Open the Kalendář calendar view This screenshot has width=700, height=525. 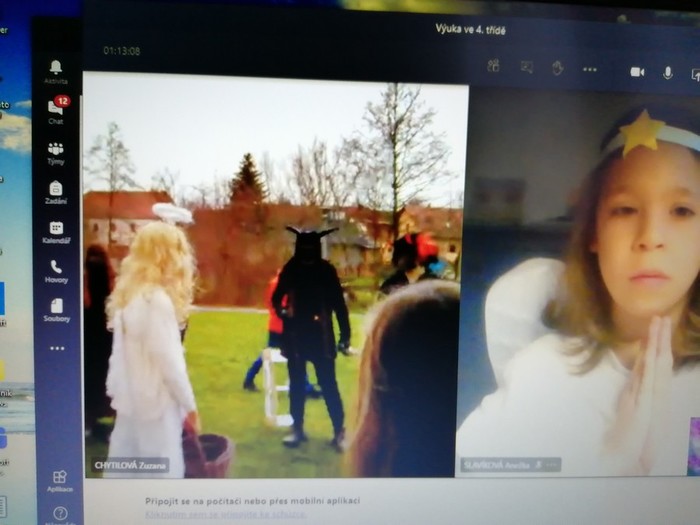pyautogui.click(x=56, y=229)
